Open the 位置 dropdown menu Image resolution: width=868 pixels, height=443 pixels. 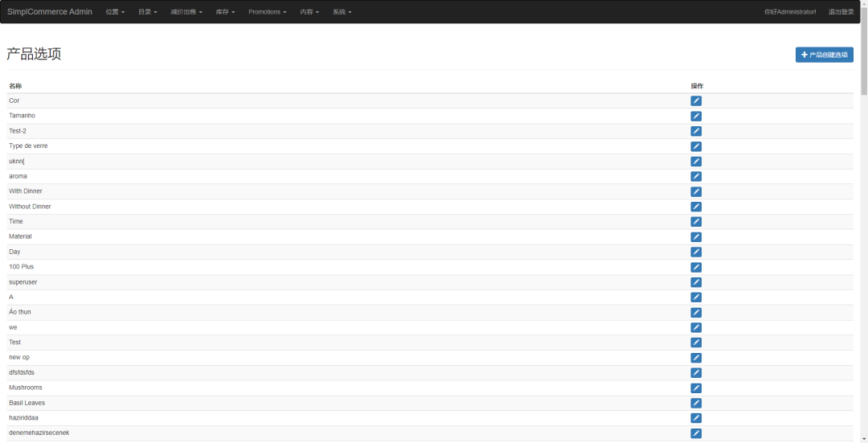coord(115,11)
